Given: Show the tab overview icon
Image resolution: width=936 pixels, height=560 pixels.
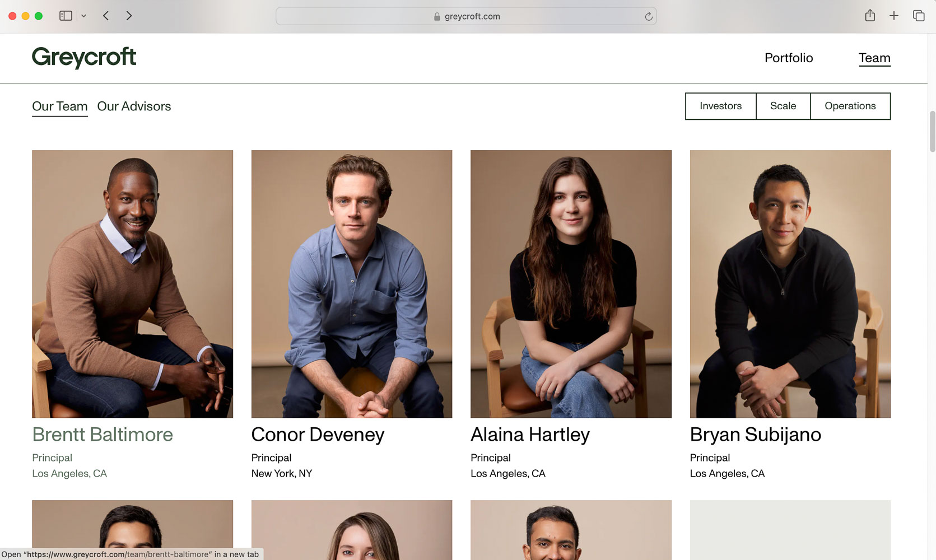Looking at the screenshot, I should [x=919, y=16].
